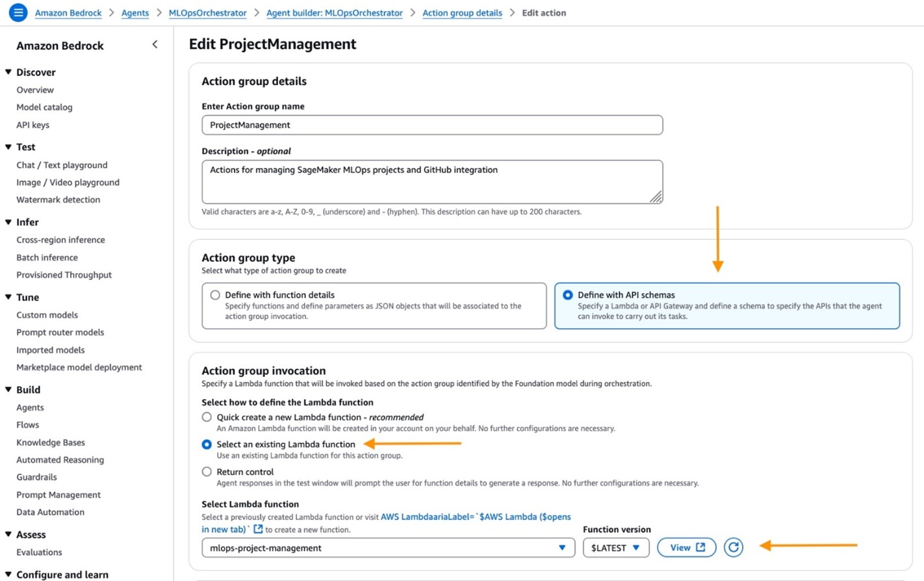Viewport: 924px width, 581px height.
Task: Click the View button for the Lambda function
Action: point(686,547)
